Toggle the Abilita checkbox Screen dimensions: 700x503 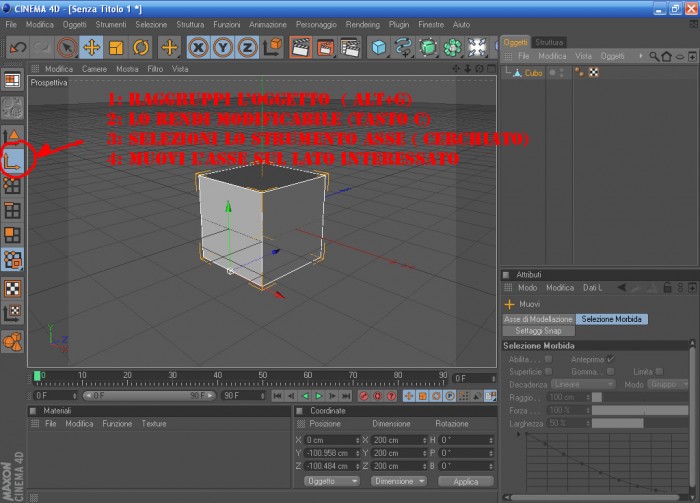tap(548, 359)
